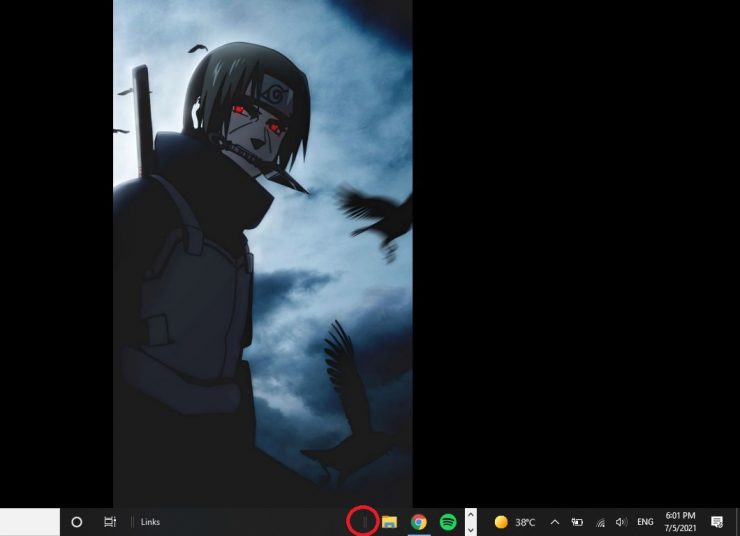The image size is (740, 536).
Task: Open the volume control speaker icon
Action: [622, 522]
